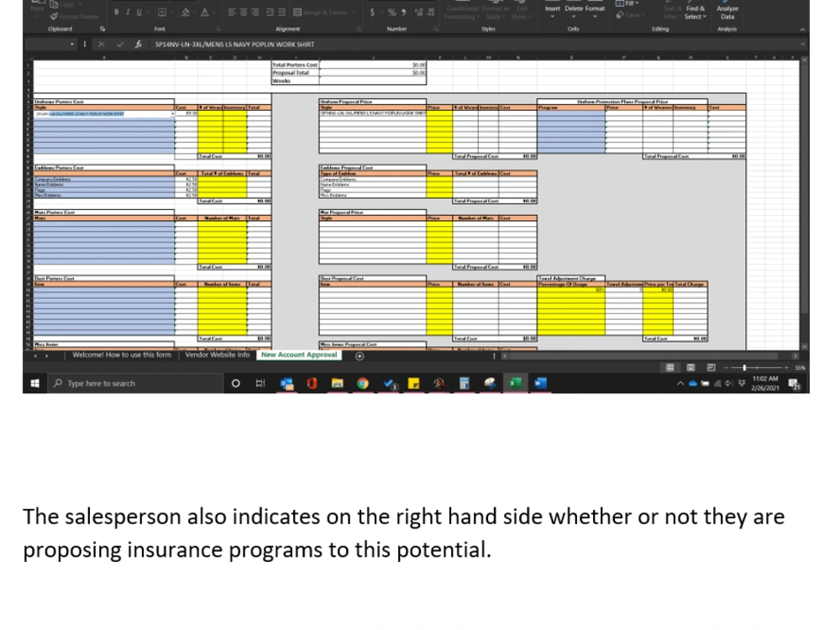Expand the formula bar chevron

pos(802,45)
